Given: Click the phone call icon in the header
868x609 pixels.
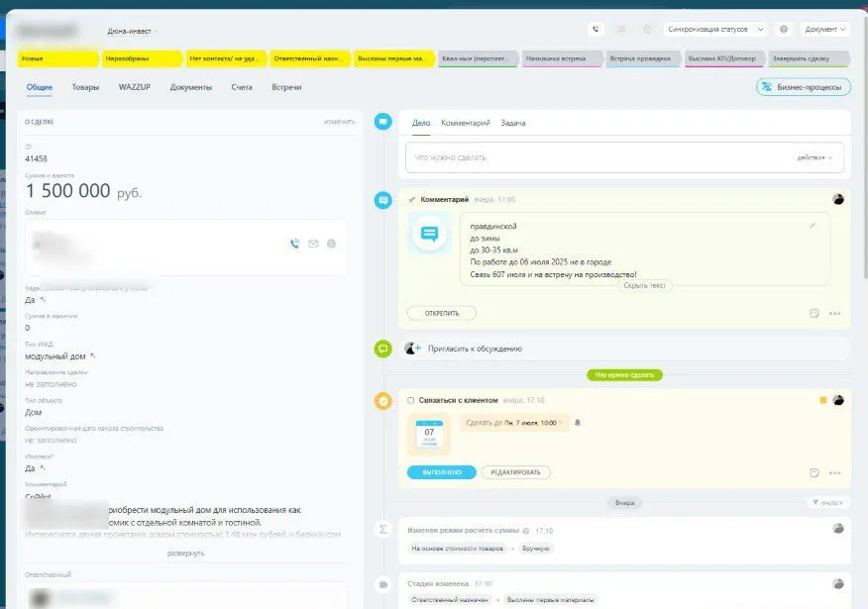Looking at the screenshot, I should 596,30.
